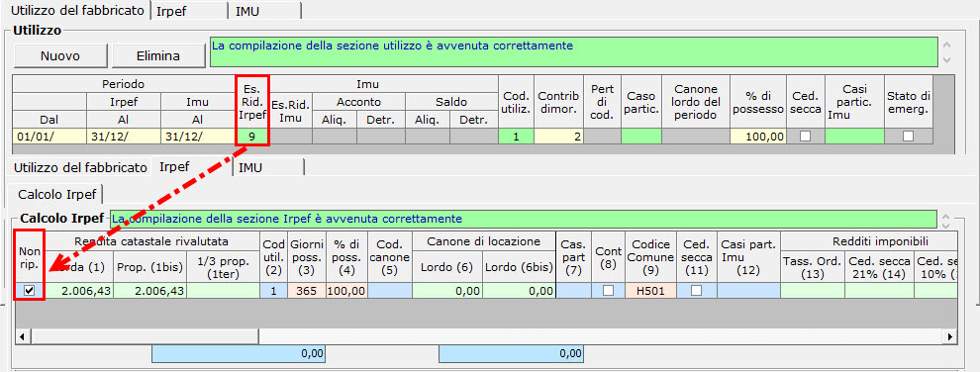
Task: Click the Calcolo Irpef section message box
Action: tap(523, 219)
